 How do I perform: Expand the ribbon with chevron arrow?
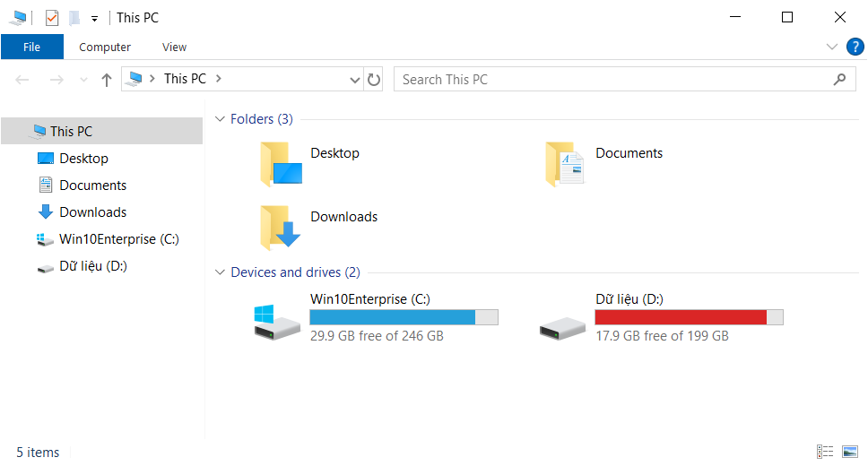point(830,47)
